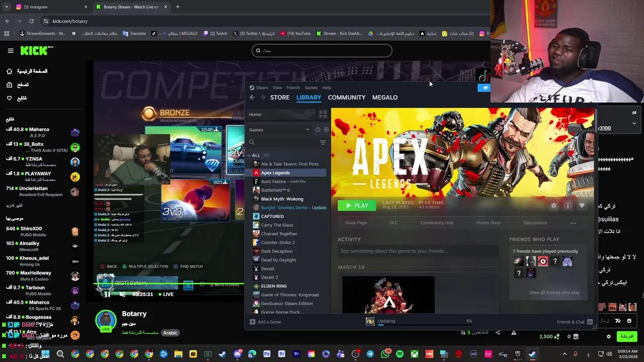The width and height of the screenshot is (644, 362).
Task: Open the Twitch bookmark in bookmarks bar
Action: coord(215,34)
